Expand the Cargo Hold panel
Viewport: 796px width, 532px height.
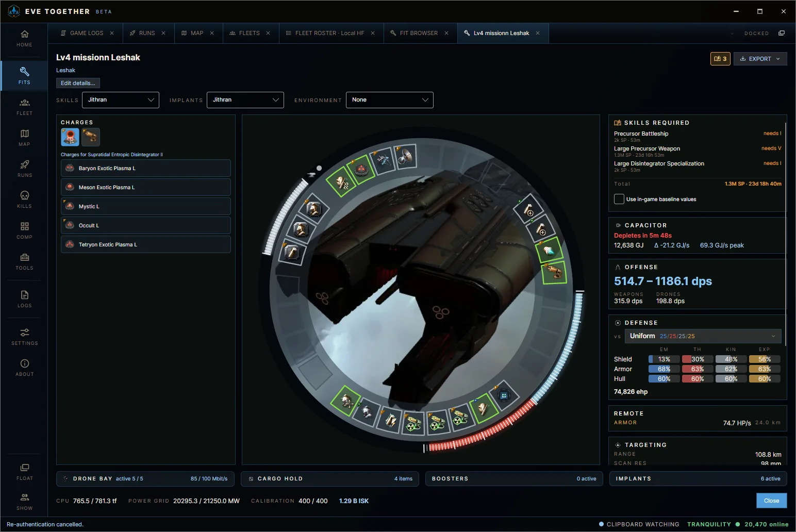click(x=330, y=479)
